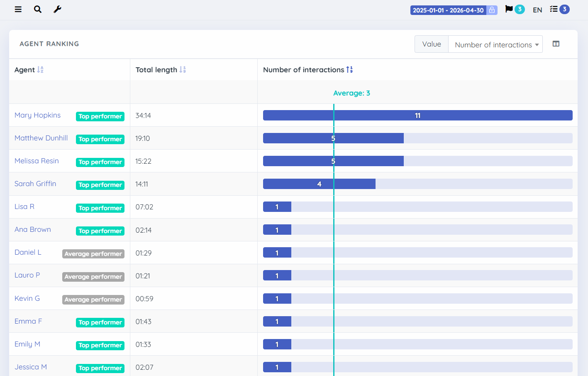Click Average performer badge for Daniel L
Viewport: 588px width, 376px height.
pos(93,254)
